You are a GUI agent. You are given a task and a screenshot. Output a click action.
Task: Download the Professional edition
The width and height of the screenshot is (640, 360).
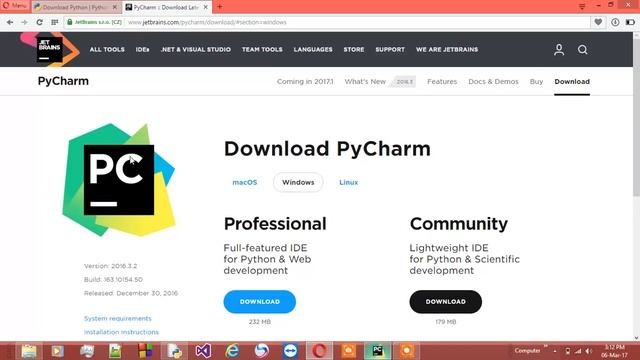click(x=260, y=302)
